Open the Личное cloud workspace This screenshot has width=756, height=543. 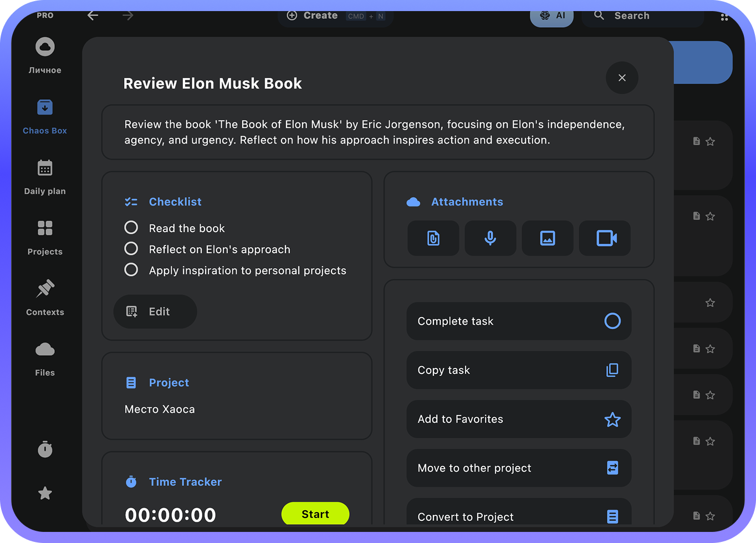(45, 55)
